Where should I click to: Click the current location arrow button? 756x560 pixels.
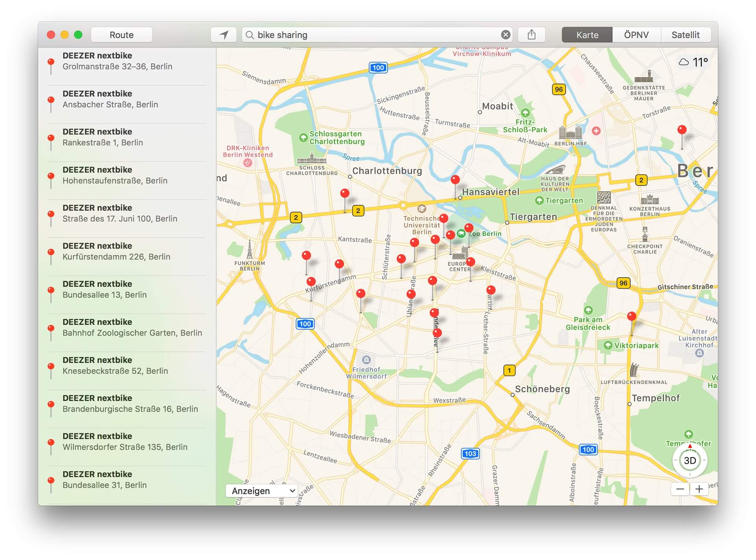pyautogui.click(x=224, y=35)
